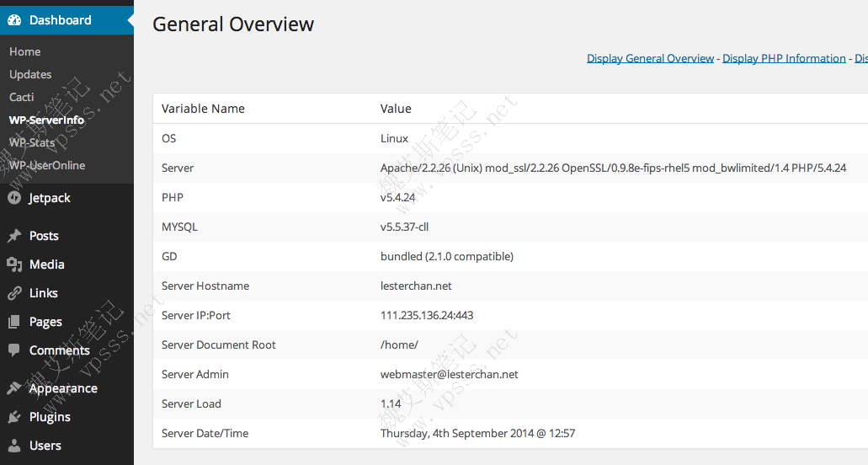Click the Variable Name column header
Viewport: 868px width, 465px height.
tap(203, 109)
